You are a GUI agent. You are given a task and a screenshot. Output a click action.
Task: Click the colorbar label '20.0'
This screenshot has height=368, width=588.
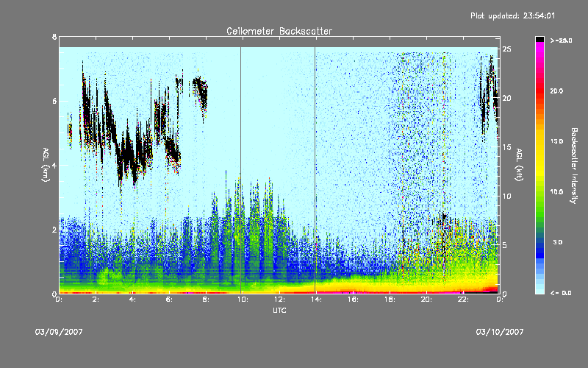point(556,91)
